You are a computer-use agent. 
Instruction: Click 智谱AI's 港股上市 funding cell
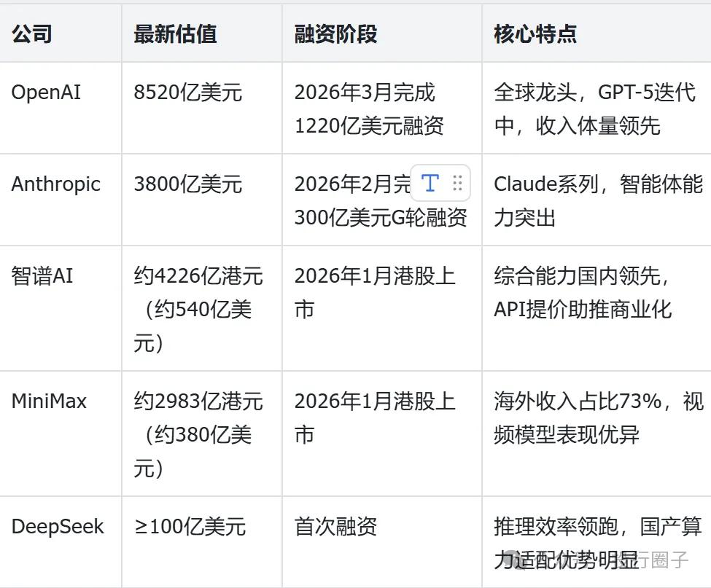[373, 291]
